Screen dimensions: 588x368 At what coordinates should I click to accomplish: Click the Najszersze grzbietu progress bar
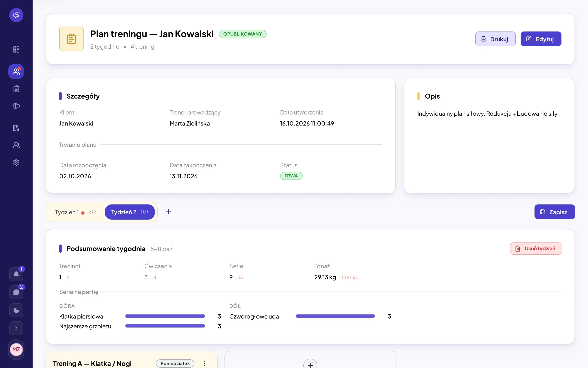[165, 326]
